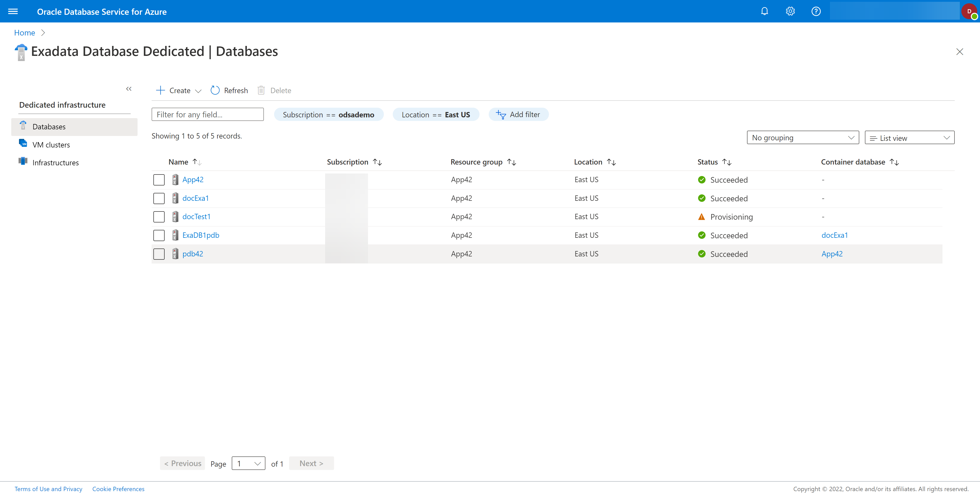The height and width of the screenshot is (498, 980).
Task: Open App42 container database link
Action: (x=832, y=254)
